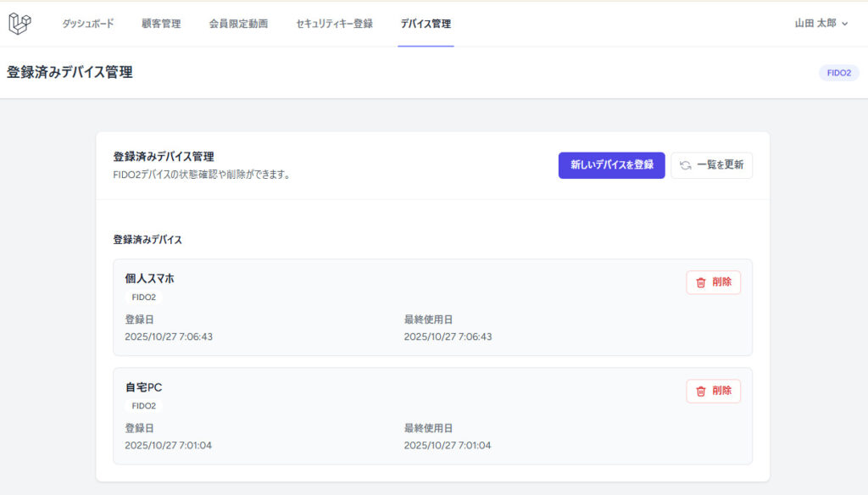Go to the ダッシュボード tab
Image resolution: width=868 pixels, height=495 pixels.
(x=87, y=24)
